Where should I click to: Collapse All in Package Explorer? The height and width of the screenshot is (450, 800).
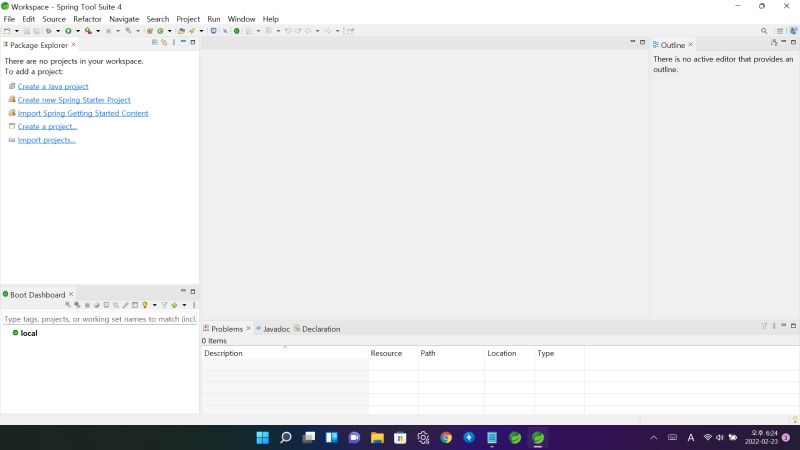point(155,42)
